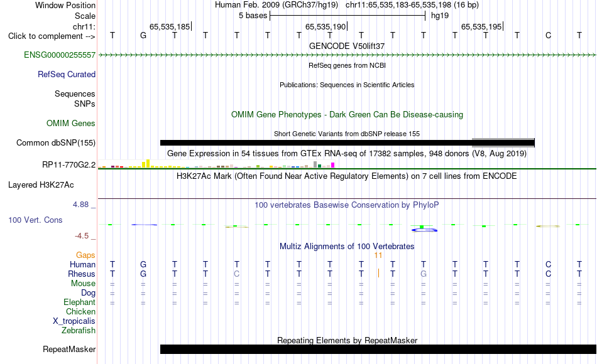Select the Elephant species label
597x364 pixels.
pyautogui.click(x=79, y=302)
